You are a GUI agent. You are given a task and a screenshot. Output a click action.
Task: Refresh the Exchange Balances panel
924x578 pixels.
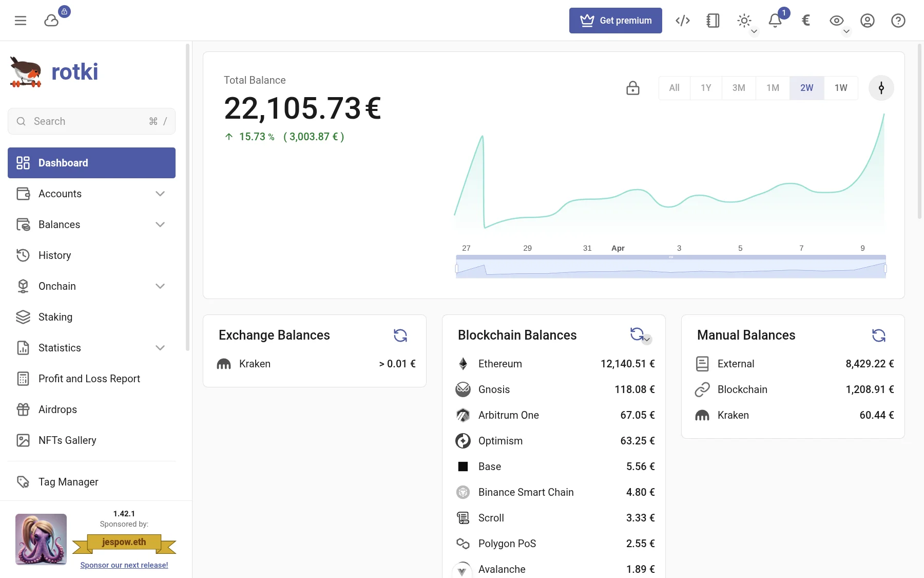(x=400, y=335)
